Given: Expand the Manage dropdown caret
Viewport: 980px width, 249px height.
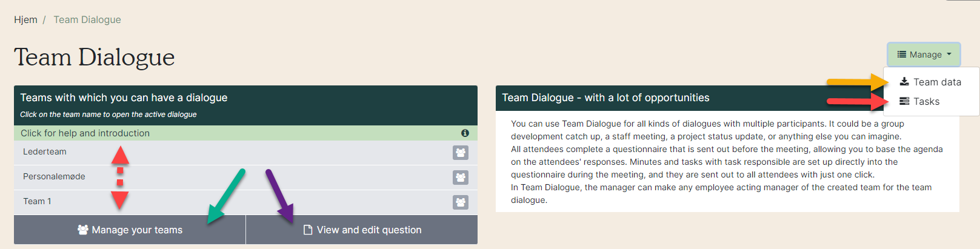Looking at the screenshot, I should (x=949, y=55).
